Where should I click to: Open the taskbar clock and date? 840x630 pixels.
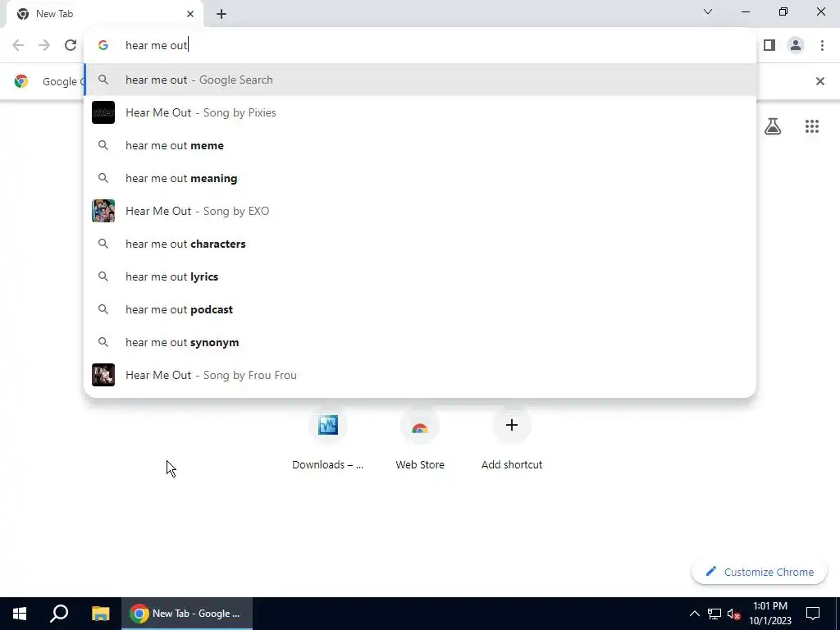(769, 614)
